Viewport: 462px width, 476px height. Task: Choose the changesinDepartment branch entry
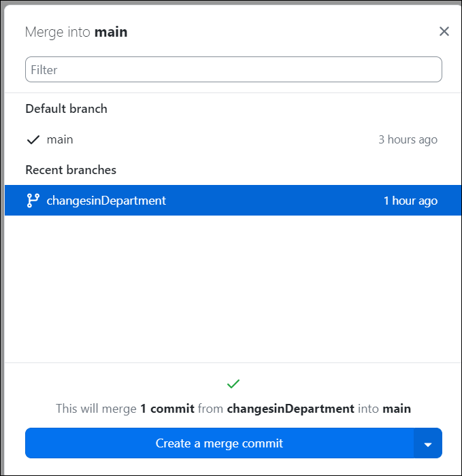pyautogui.click(x=106, y=201)
